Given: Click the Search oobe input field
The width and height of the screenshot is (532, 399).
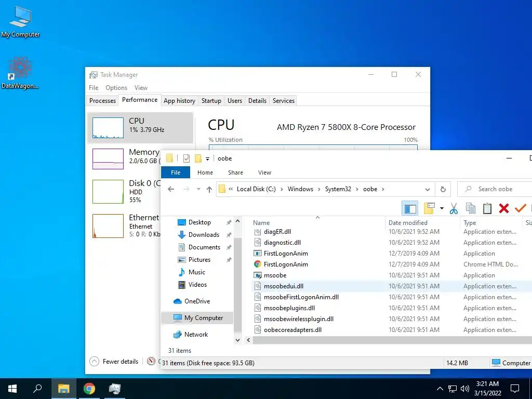Looking at the screenshot, I should [495, 189].
